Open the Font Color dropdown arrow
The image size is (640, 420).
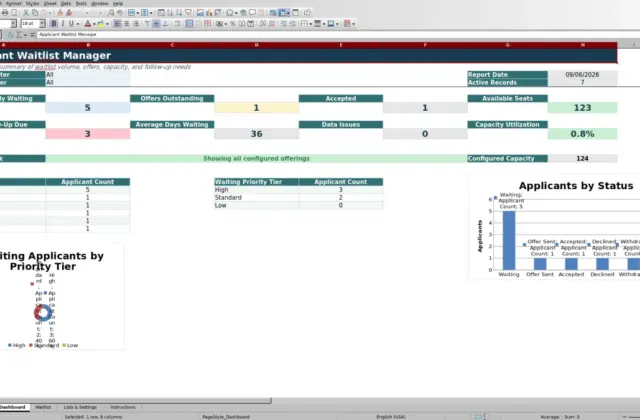click(94, 24)
